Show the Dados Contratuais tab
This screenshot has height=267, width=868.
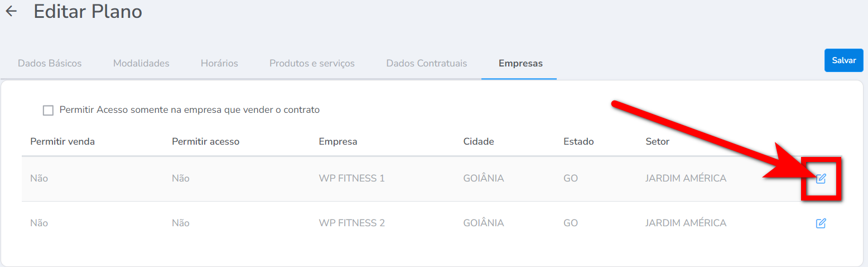(x=426, y=63)
